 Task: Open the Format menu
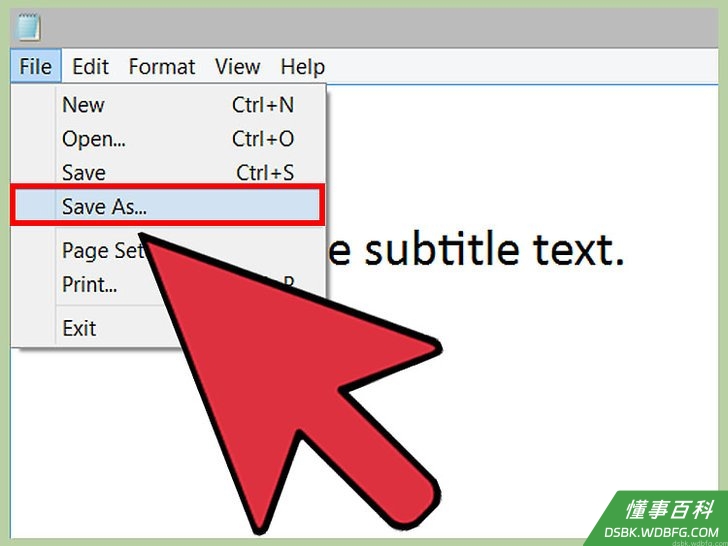click(x=162, y=67)
